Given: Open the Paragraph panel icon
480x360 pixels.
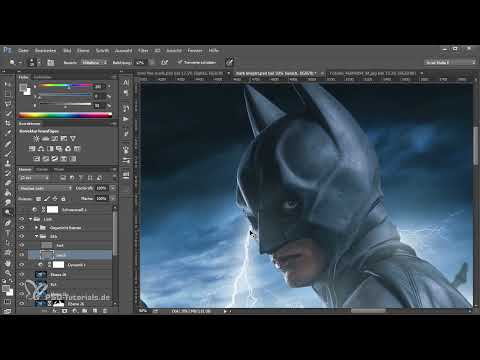Looking at the screenshot, I should 126,93.
